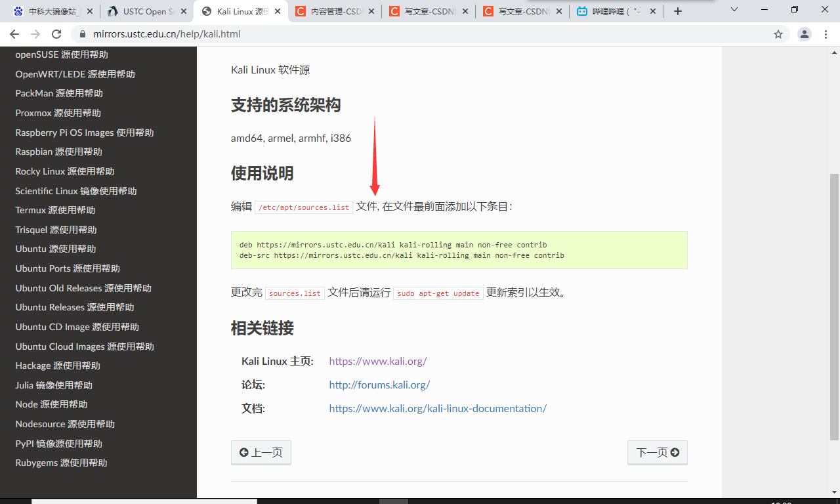Open Ubuntu Old Releases 源使用帮助
This screenshot has height=504, width=840.
[x=83, y=288]
